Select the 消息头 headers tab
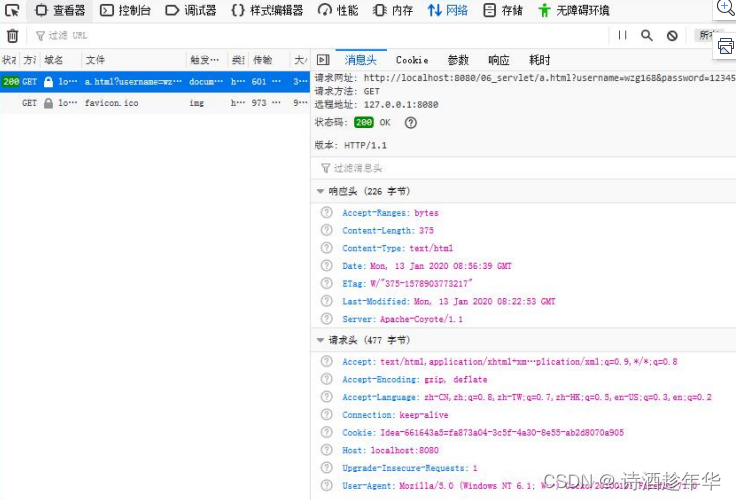 (360, 60)
